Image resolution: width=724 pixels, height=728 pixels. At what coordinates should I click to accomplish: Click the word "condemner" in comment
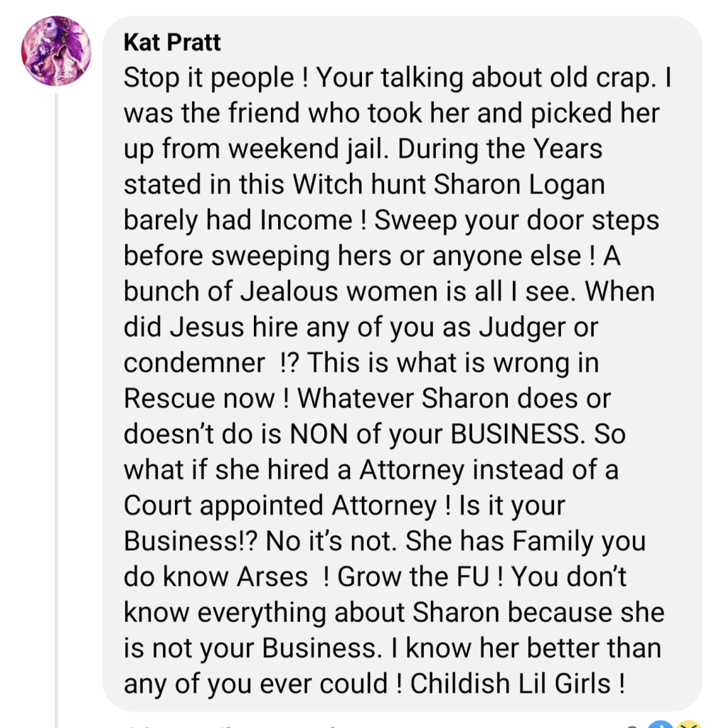point(193,363)
